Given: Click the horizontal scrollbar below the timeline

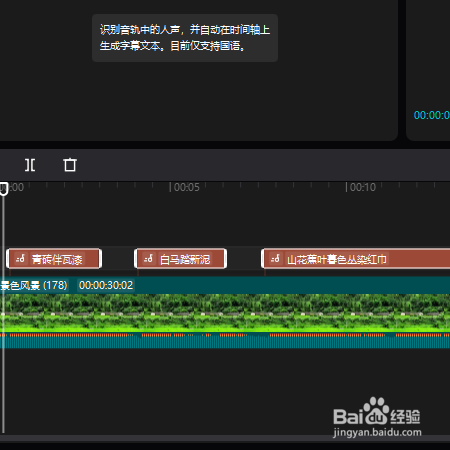Looking at the screenshot, I should (225, 438).
